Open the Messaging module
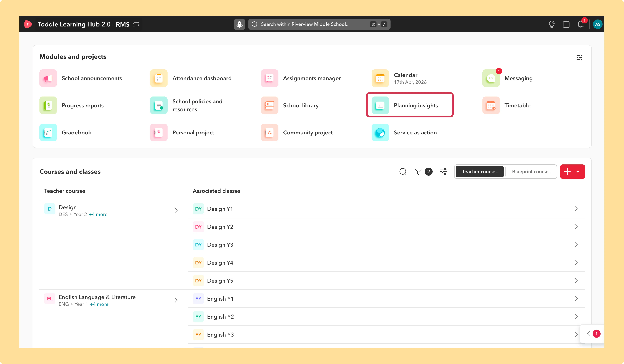Screen dimensions: 624x364 (x=508, y=78)
